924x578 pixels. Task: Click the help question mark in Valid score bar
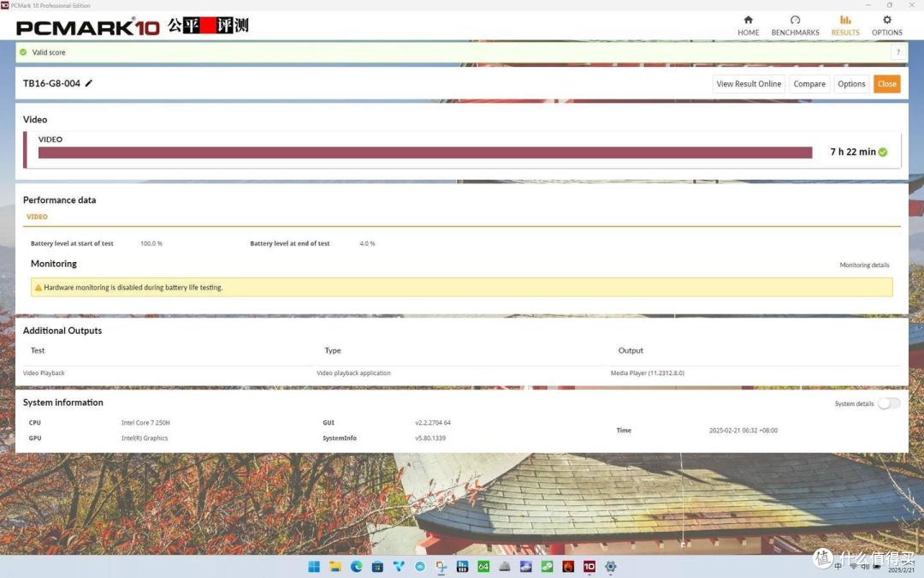pos(898,52)
